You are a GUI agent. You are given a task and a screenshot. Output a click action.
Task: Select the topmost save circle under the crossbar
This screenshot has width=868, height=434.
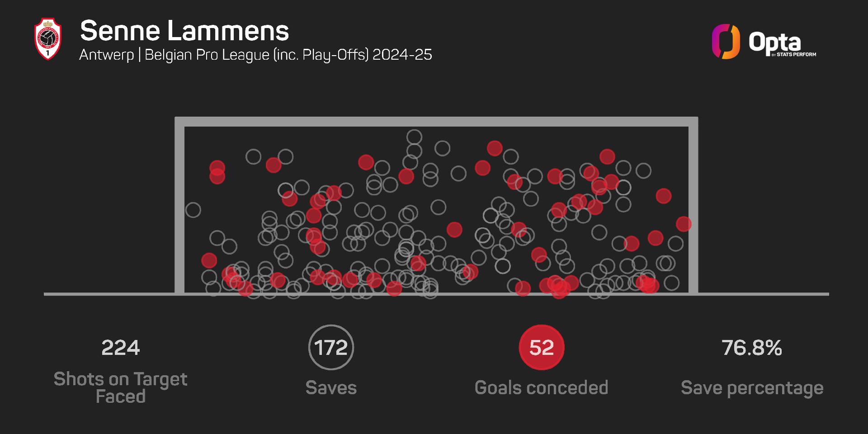coord(414,137)
